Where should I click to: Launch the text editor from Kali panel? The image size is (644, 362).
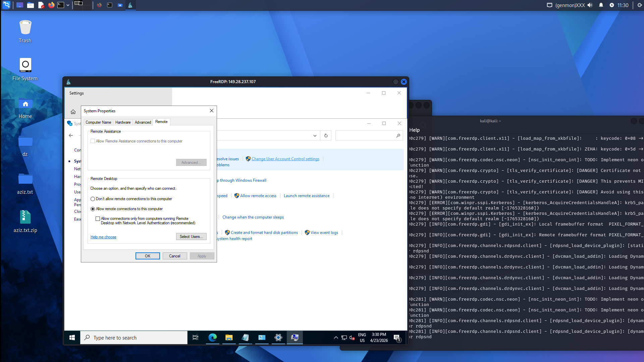tap(41, 5)
